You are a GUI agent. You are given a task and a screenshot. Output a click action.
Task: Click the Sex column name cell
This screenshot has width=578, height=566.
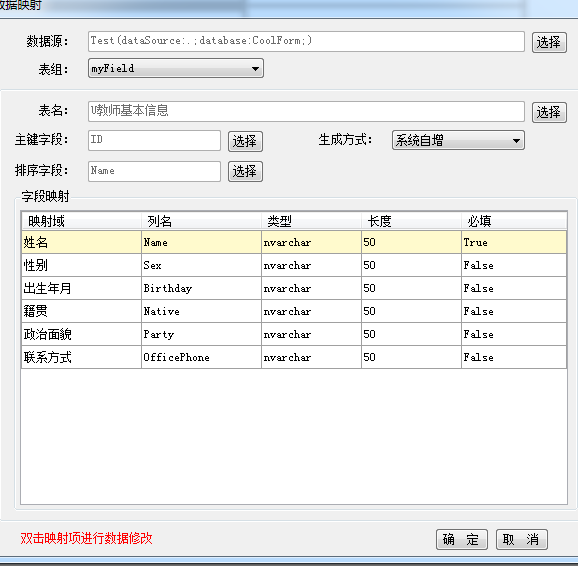coord(201,265)
